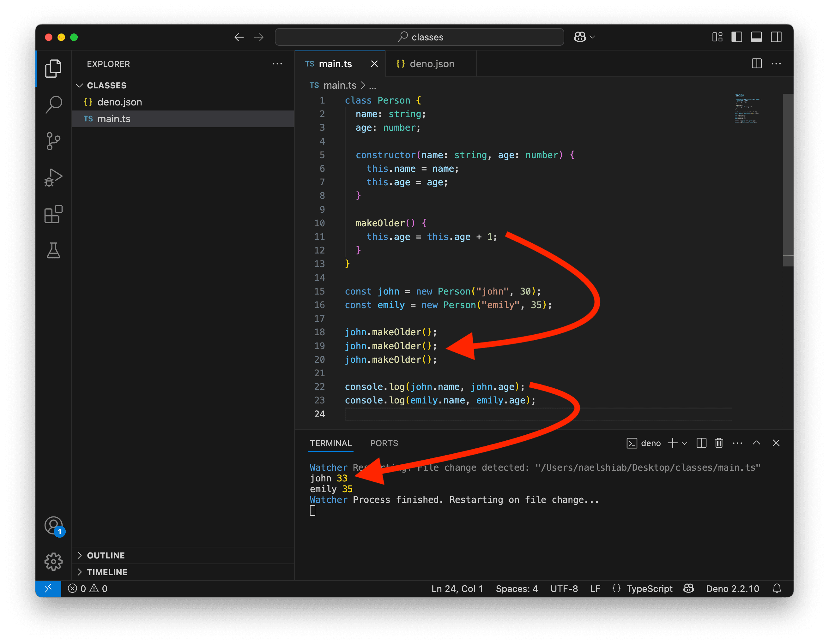Open problems errors and warnings count
The width and height of the screenshot is (829, 644).
pyautogui.click(x=88, y=588)
